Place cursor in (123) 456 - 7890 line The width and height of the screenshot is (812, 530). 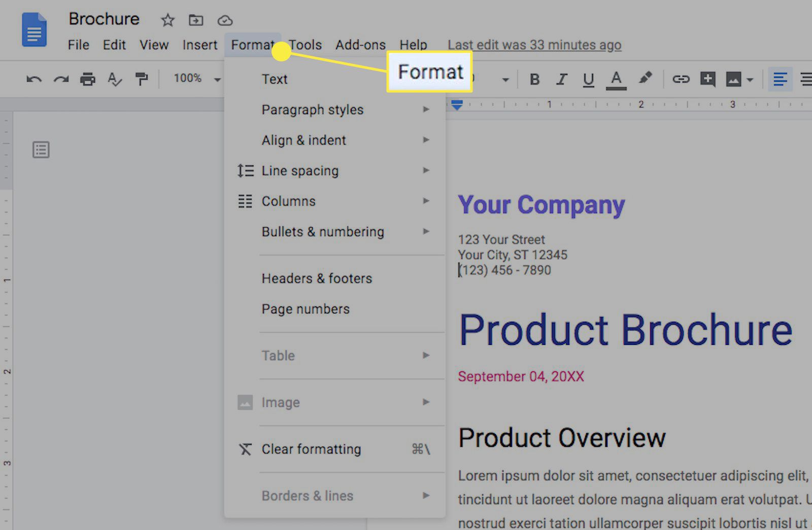(x=504, y=270)
